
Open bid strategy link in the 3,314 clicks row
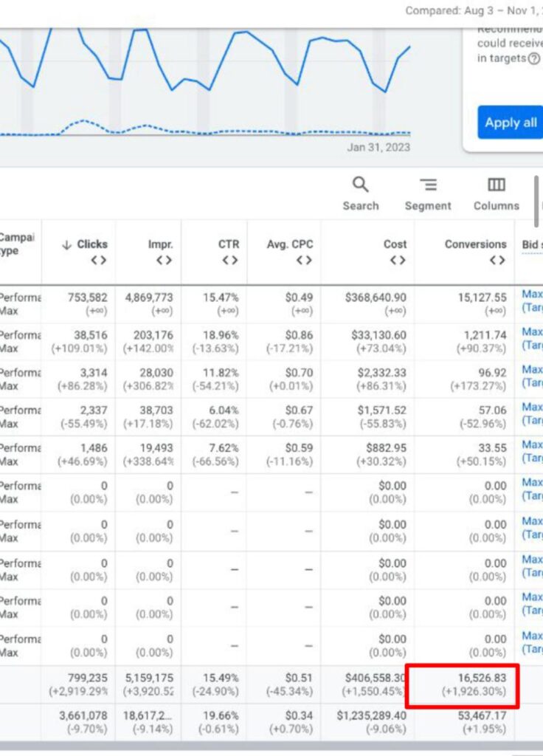pyautogui.click(x=532, y=376)
